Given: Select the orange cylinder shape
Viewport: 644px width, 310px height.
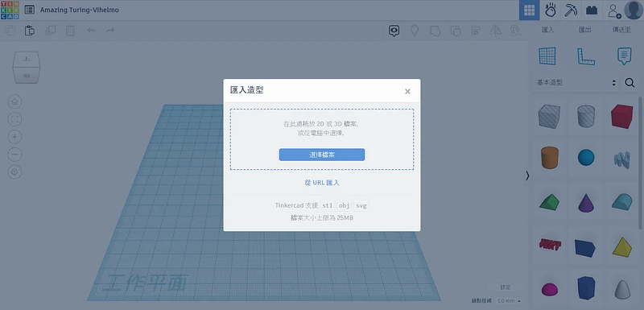Looking at the screenshot, I should (x=550, y=157).
